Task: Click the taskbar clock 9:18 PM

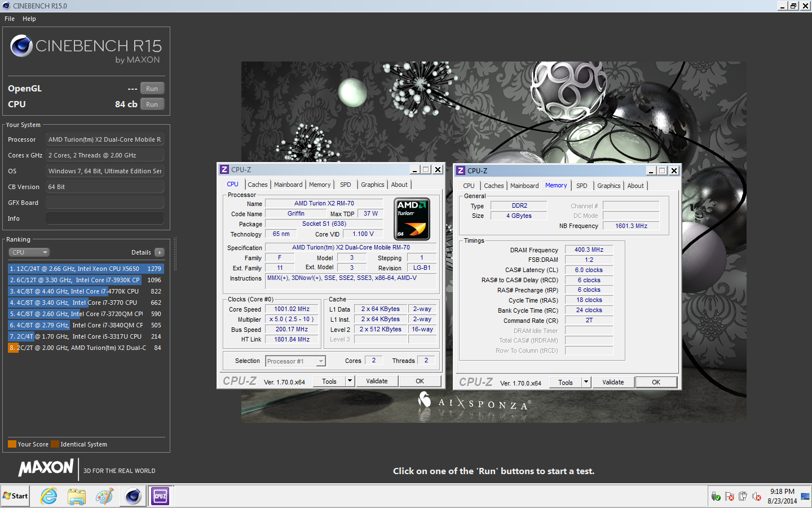Action: tap(782, 492)
